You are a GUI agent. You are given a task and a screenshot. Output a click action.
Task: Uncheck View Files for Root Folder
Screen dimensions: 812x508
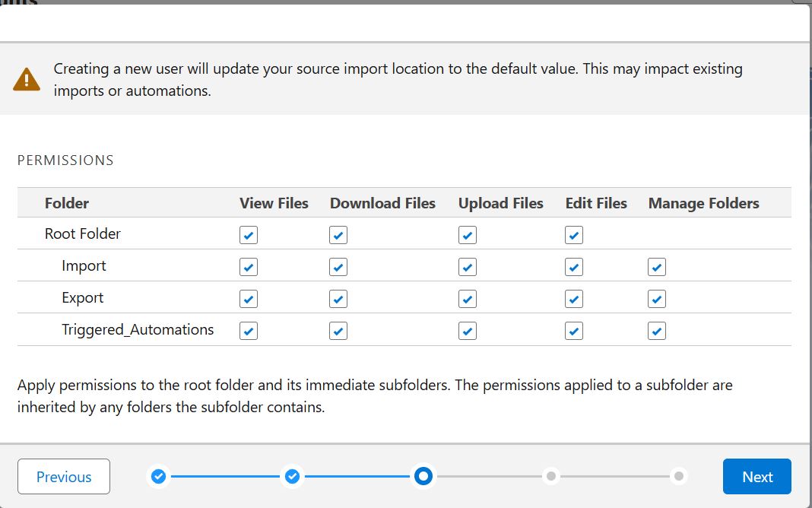click(x=248, y=235)
